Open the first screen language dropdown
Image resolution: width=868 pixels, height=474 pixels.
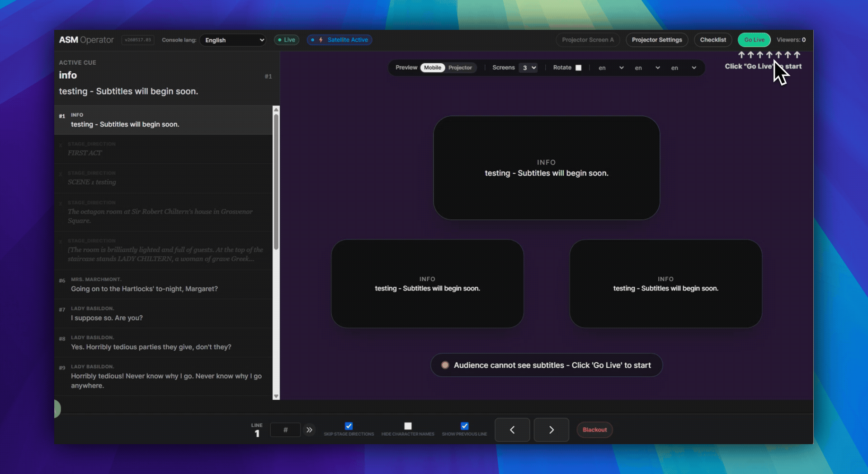611,68
